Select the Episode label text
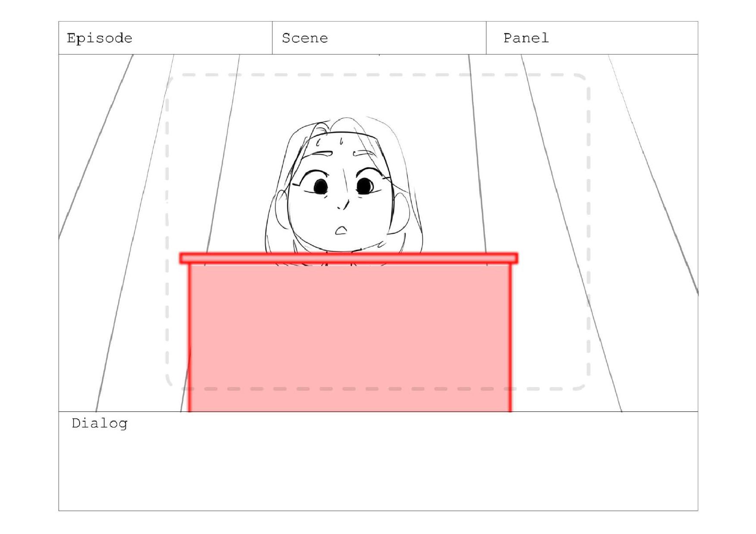The image size is (756, 534). 100,38
